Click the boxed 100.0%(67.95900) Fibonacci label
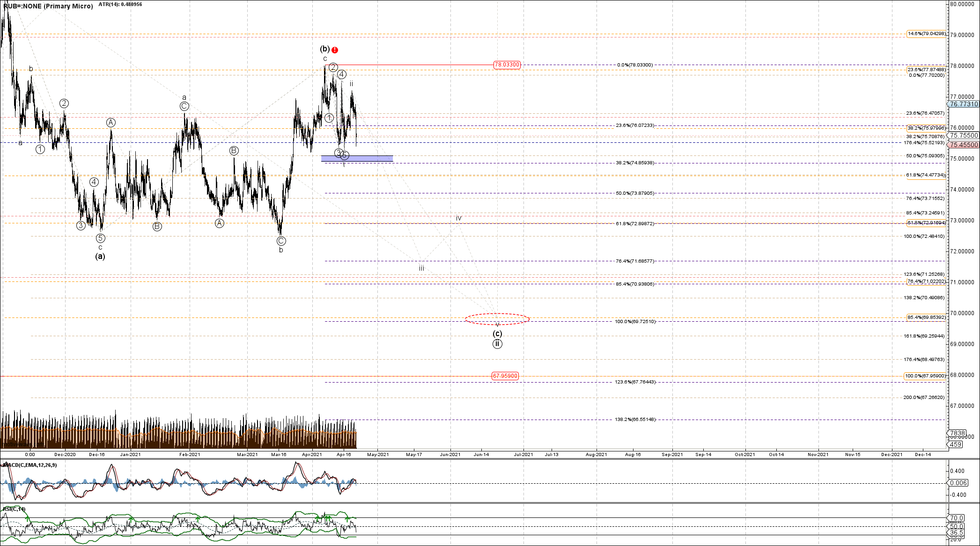 point(925,376)
